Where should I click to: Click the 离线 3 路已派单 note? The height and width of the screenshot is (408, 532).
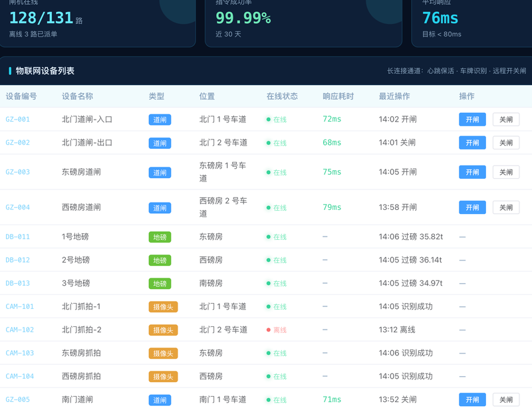click(33, 35)
